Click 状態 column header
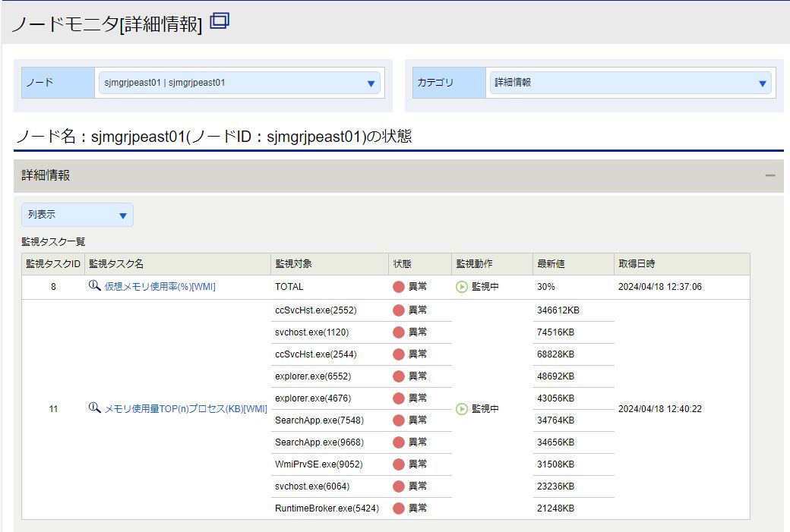This screenshot has width=790, height=532. click(x=419, y=264)
